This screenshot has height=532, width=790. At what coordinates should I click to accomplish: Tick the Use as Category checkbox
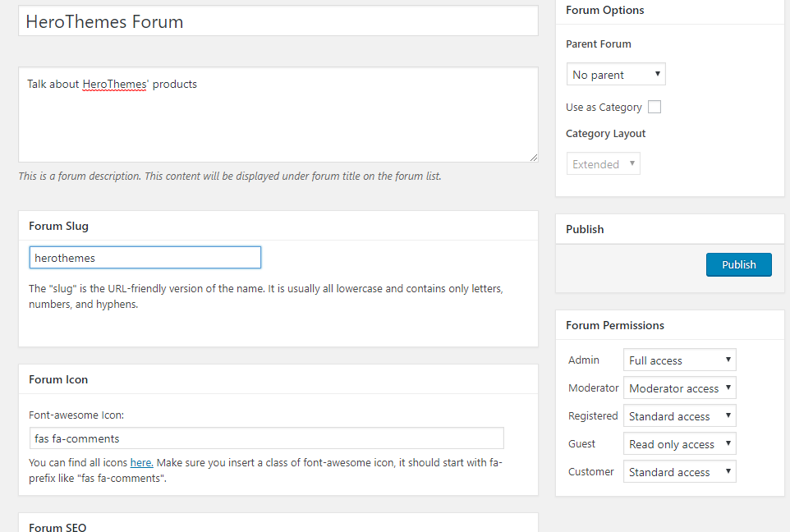pos(654,107)
